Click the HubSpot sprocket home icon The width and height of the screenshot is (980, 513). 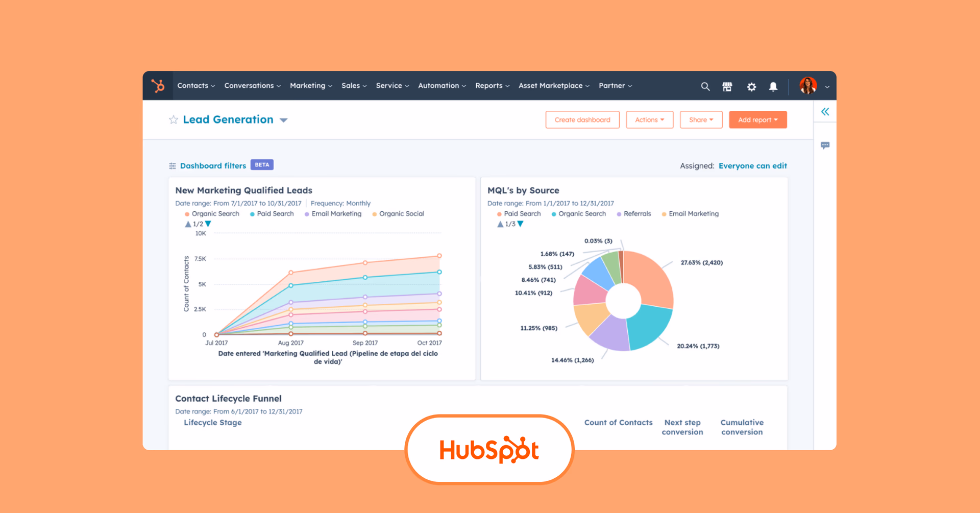[x=158, y=86]
